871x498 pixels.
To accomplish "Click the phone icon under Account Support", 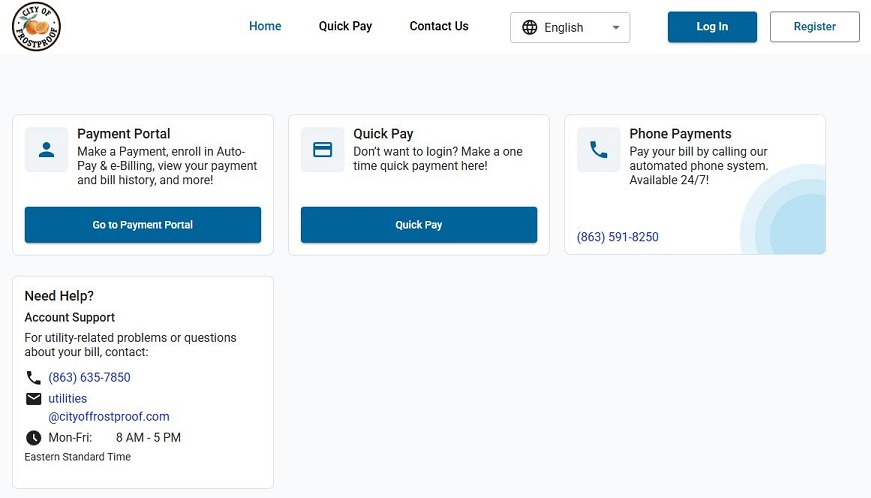I will [34, 378].
